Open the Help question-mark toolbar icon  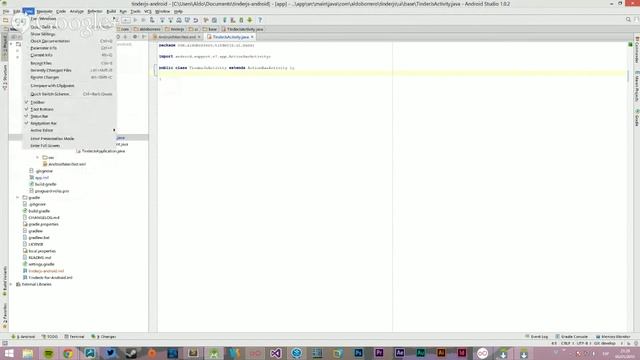[260, 20]
